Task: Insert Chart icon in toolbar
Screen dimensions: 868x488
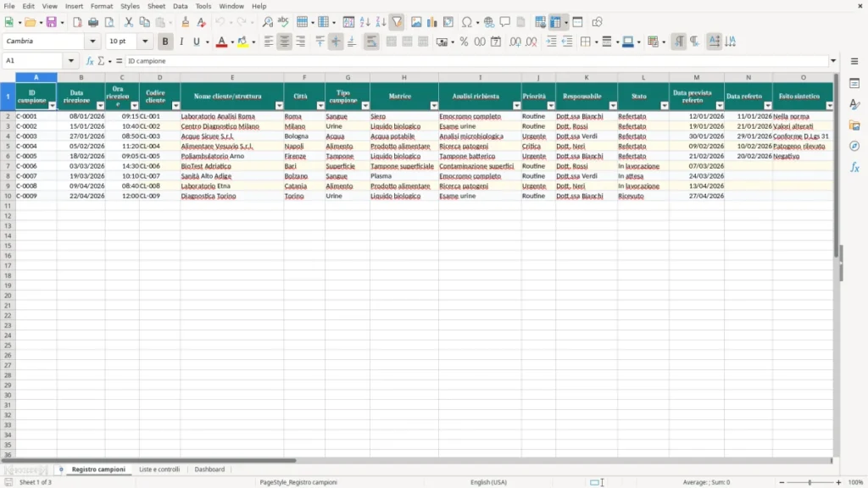Action: 432,22
